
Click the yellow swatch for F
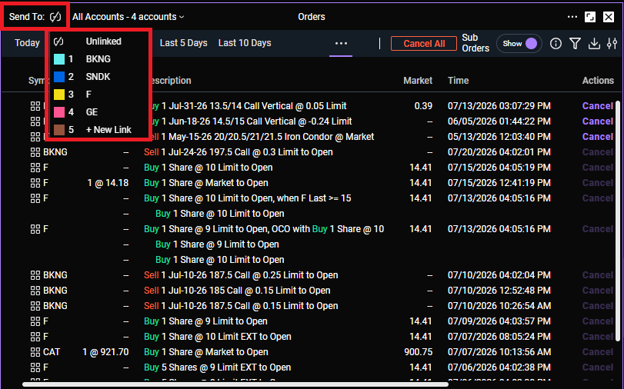59,94
